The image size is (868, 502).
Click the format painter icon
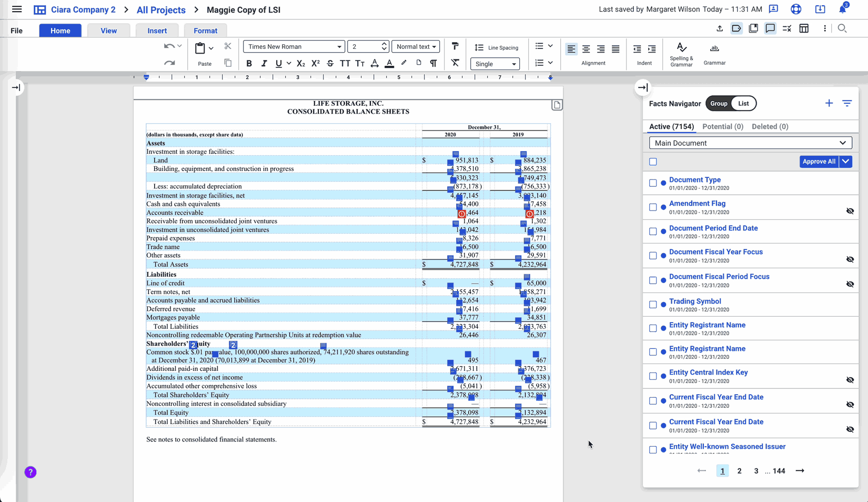pos(455,46)
